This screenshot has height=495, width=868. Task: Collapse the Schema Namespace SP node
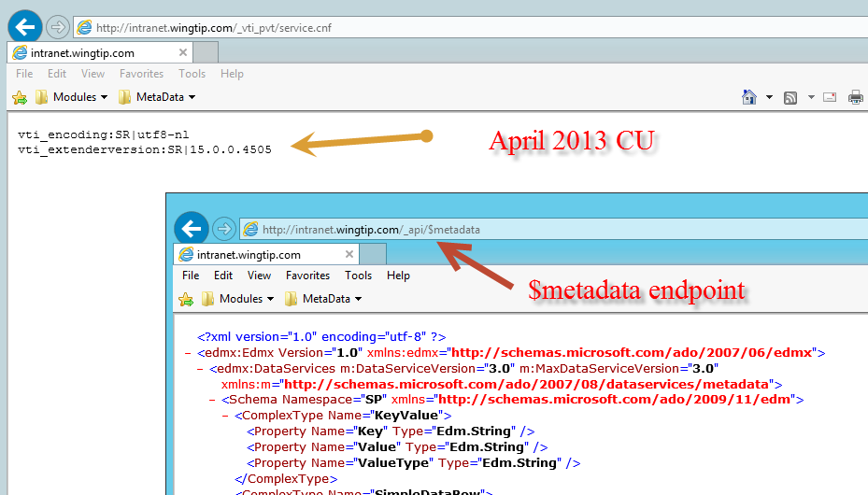[213, 400]
